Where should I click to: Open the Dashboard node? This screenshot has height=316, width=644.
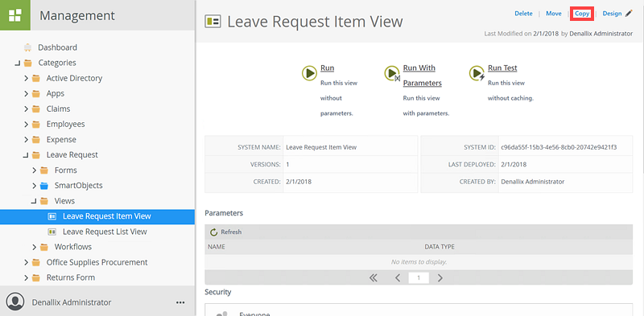57,47
